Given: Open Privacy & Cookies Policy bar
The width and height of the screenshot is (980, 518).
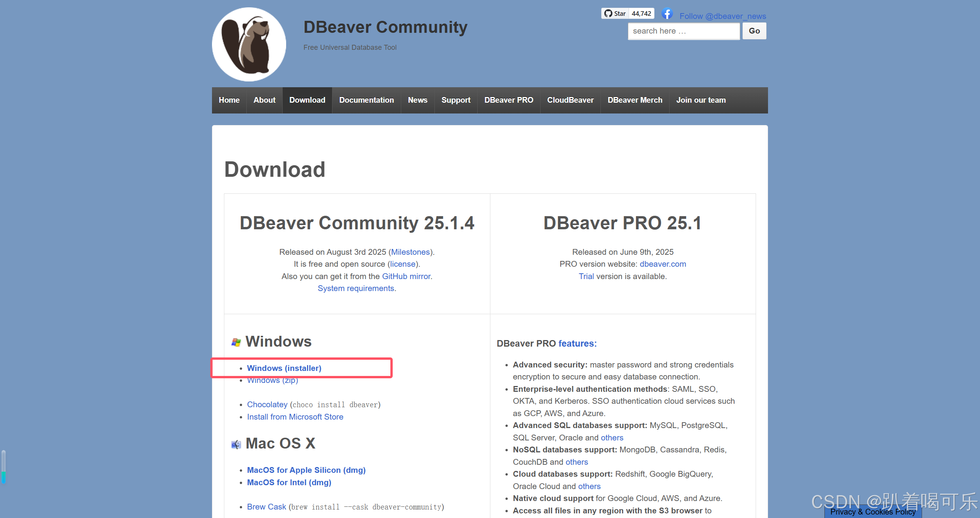Looking at the screenshot, I should tap(873, 512).
